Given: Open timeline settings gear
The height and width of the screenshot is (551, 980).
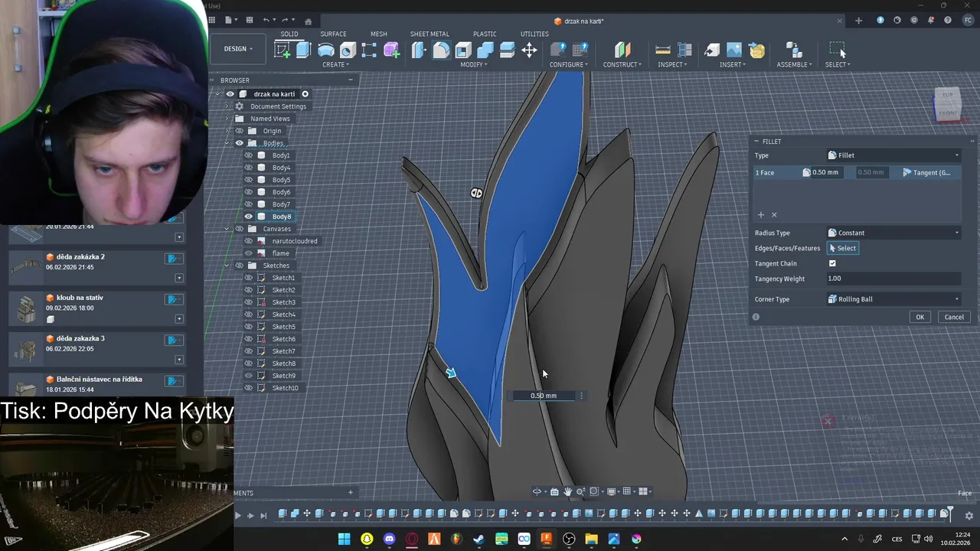Looking at the screenshot, I should point(969,515).
